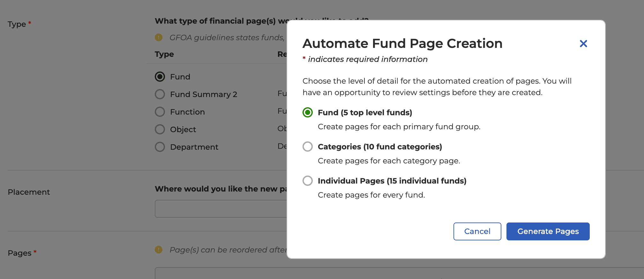Choose the Fund Summary 2 type
The image size is (644, 279).
160,94
